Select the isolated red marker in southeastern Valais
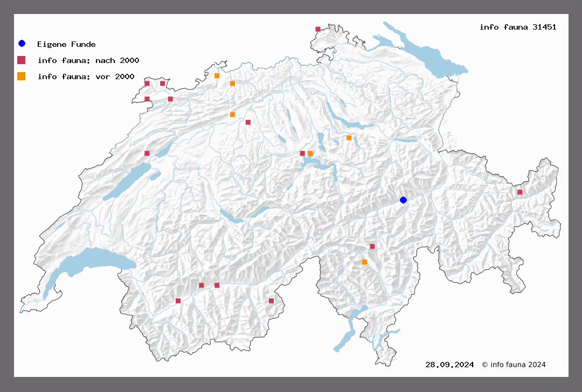The height and width of the screenshot is (392, 582). (271, 301)
